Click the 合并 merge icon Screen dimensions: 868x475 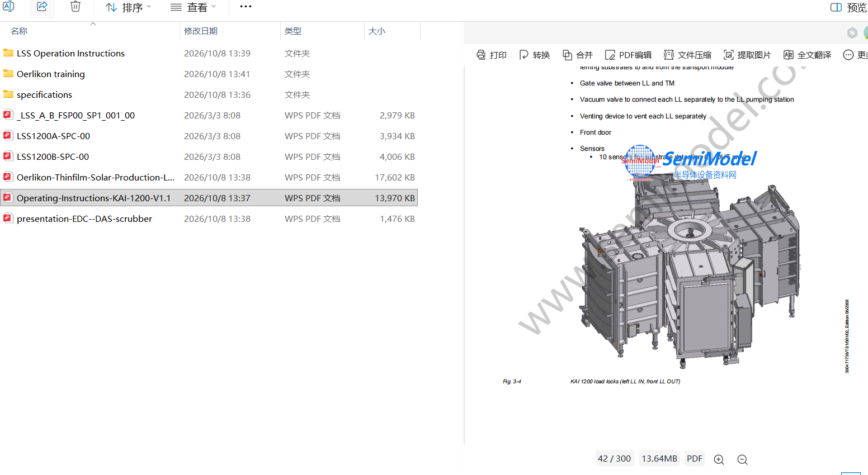click(567, 55)
